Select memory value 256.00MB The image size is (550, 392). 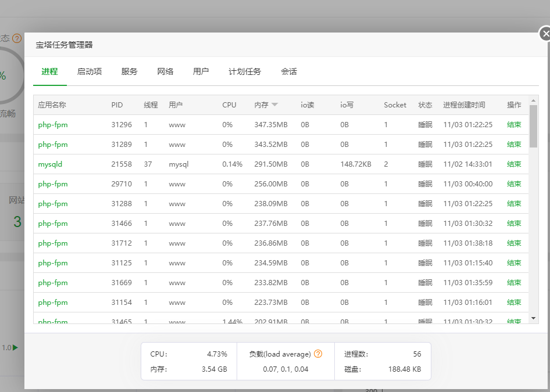[x=271, y=184]
